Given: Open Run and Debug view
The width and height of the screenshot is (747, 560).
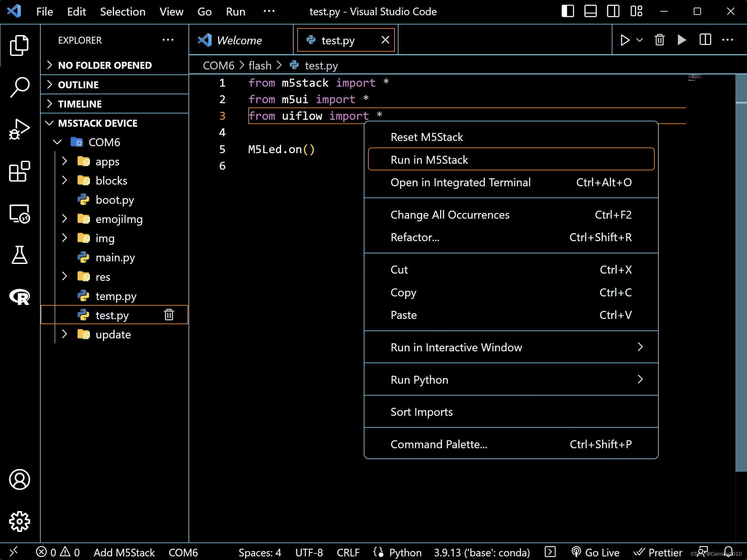Looking at the screenshot, I should click(x=19, y=129).
